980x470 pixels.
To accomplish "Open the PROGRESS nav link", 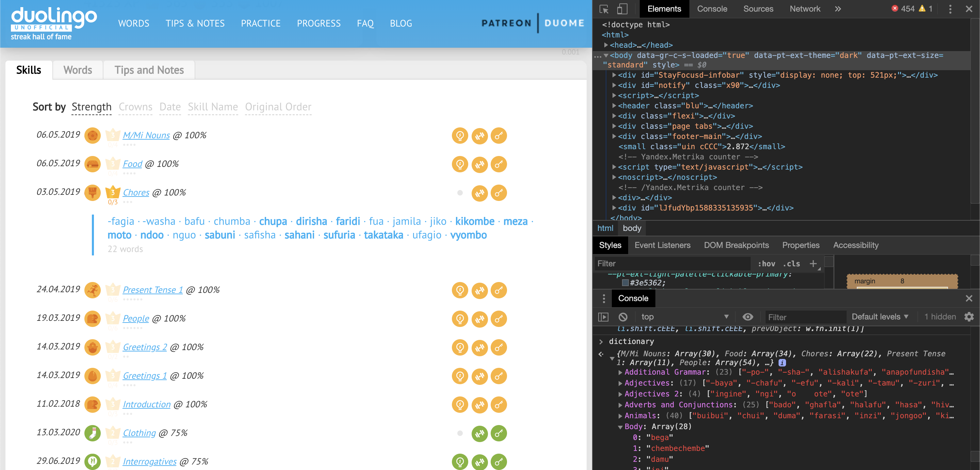I will (318, 23).
